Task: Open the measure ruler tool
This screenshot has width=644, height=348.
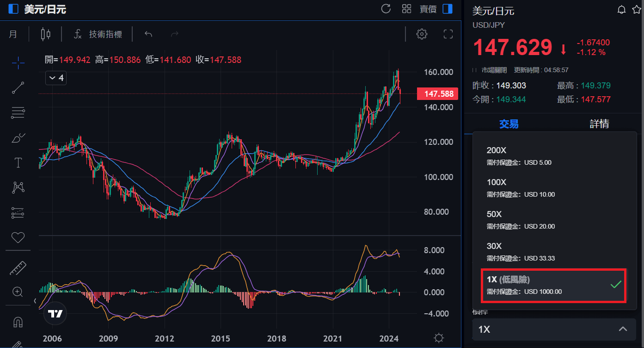Action: click(18, 268)
